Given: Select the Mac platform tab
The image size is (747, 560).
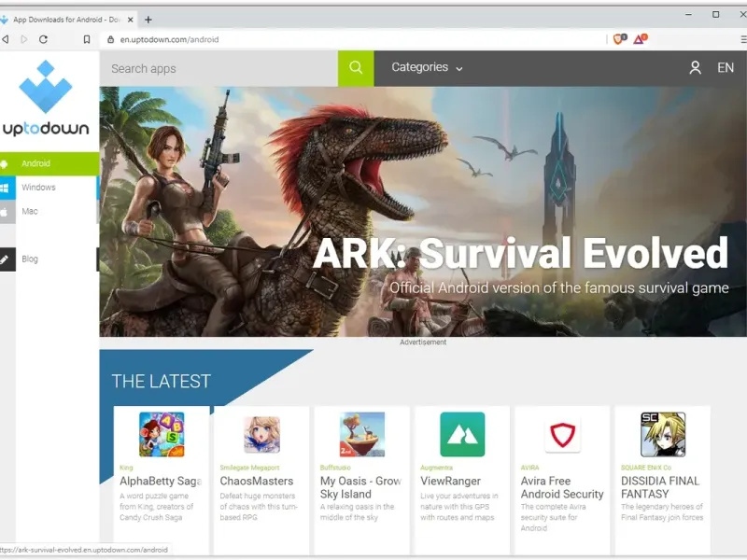Looking at the screenshot, I should (x=49, y=212).
